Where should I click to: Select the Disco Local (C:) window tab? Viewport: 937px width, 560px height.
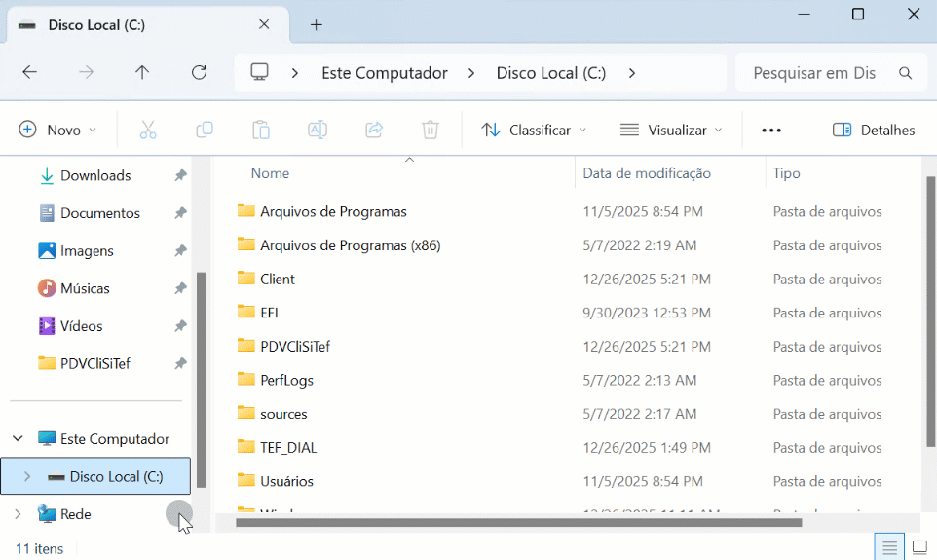pos(148,25)
